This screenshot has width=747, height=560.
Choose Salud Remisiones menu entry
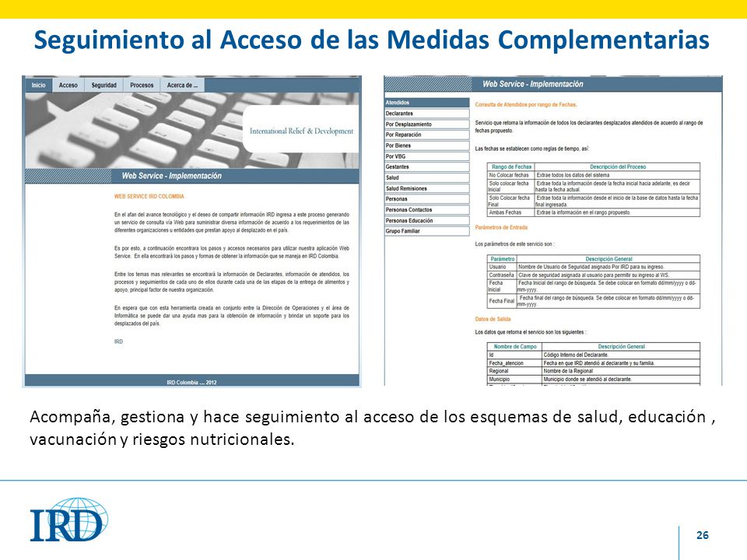[x=427, y=188]
